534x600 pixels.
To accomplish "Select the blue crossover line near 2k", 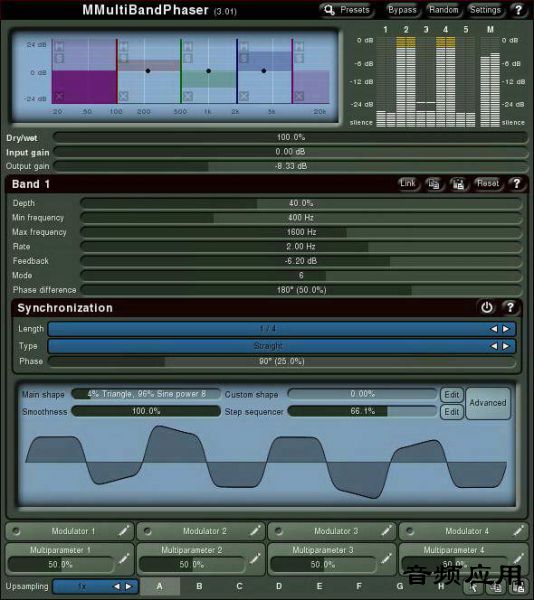I will coord(237,71).
